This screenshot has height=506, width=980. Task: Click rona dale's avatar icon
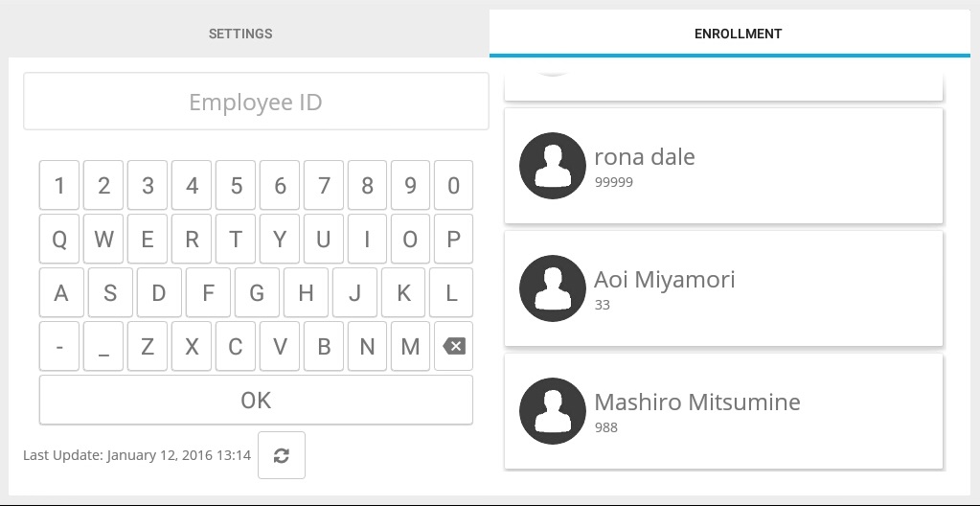click(x=553, y=166)
